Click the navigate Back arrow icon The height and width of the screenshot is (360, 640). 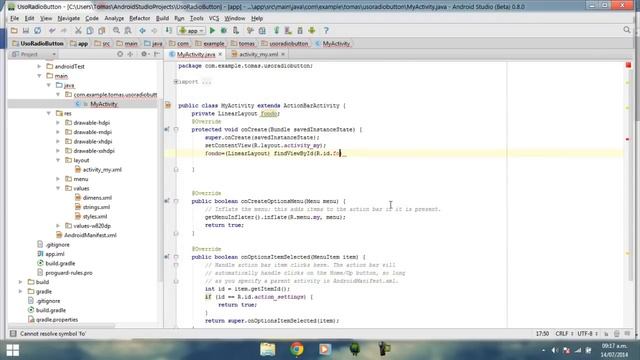tap(142, 31)
